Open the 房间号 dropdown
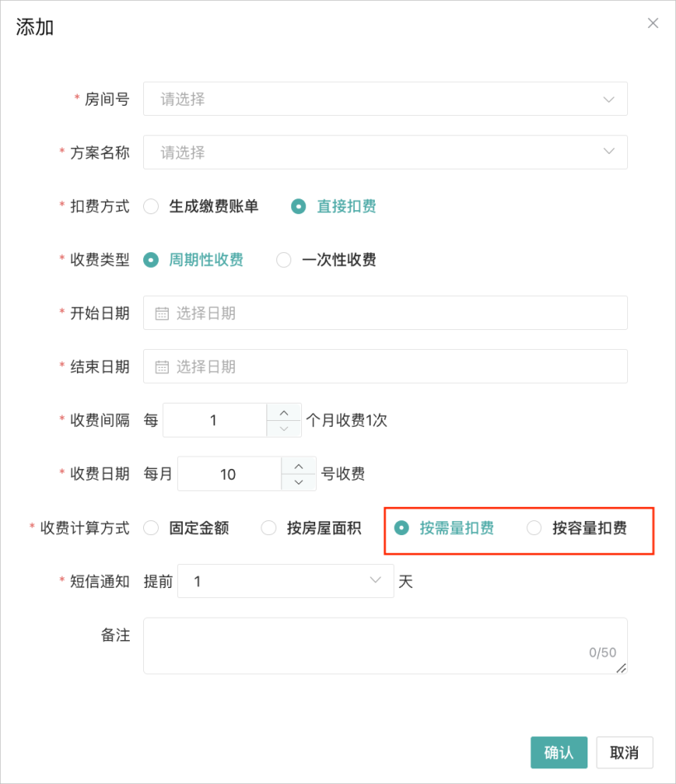676x784 pixels. (x=385, y=99)
